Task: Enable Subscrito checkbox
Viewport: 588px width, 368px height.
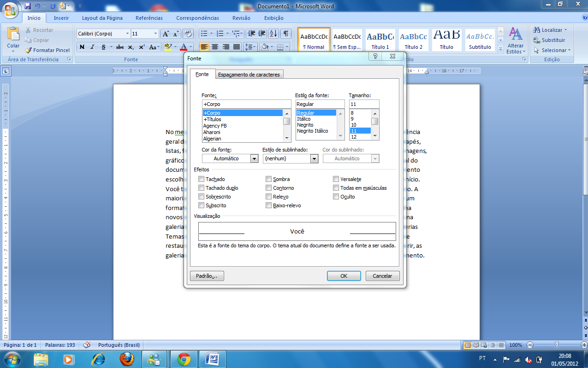Action: point(201,205)
